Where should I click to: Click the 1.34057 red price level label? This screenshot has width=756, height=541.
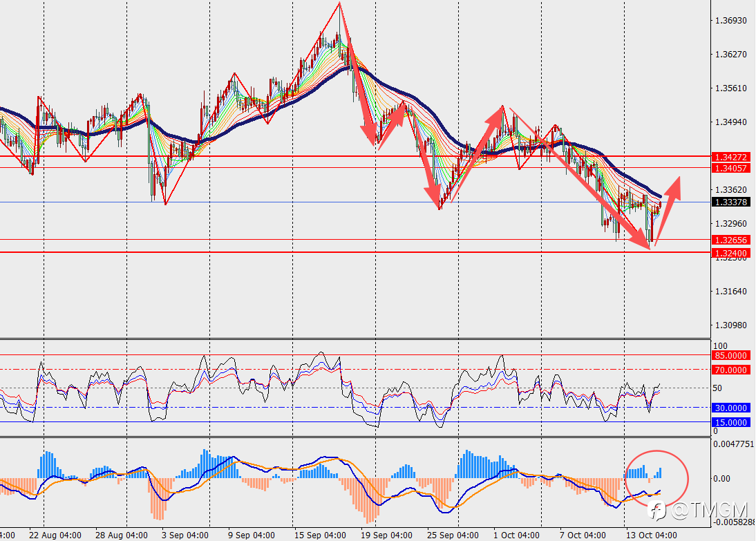click(x=731, y=169)
